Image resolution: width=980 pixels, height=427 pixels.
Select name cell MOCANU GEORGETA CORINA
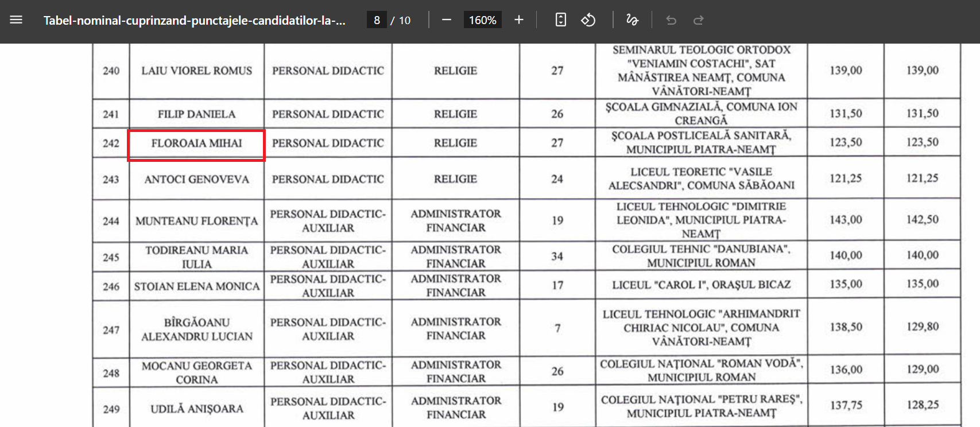click(x=196, y=372)
